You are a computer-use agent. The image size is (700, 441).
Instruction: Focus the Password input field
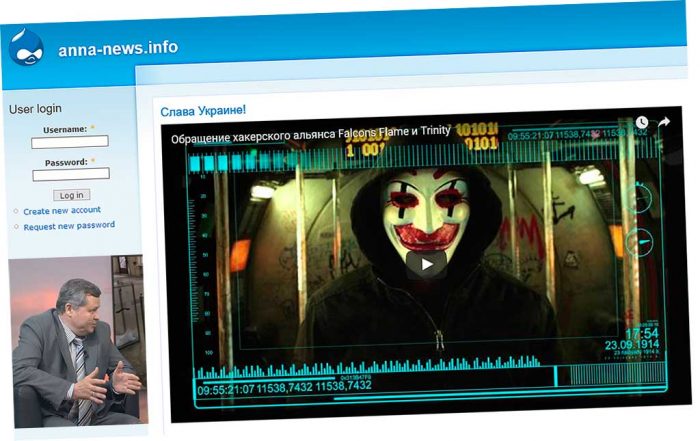(x=71, y=174)
